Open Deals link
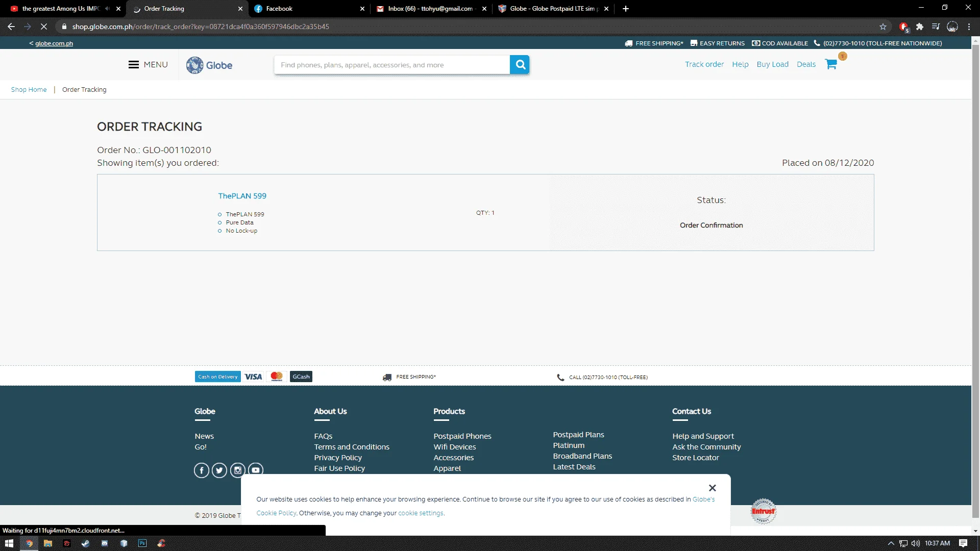This screenshot has width=980, height=551. coord(806,64)
